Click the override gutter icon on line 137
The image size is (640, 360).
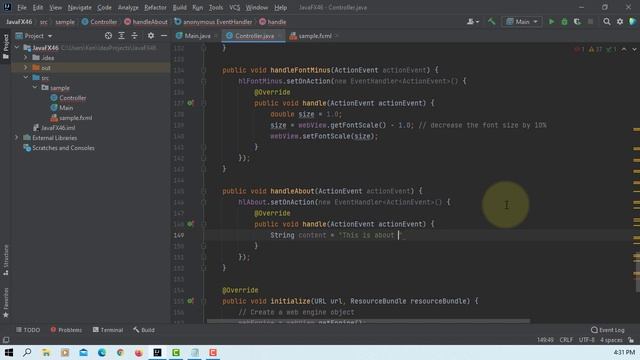(190, 103)
